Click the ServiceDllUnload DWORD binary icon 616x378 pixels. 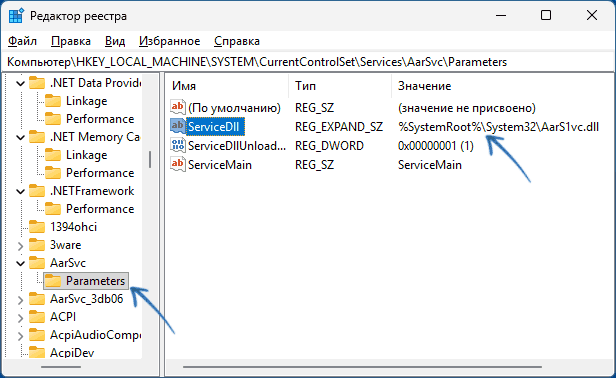tap(177, 145)
